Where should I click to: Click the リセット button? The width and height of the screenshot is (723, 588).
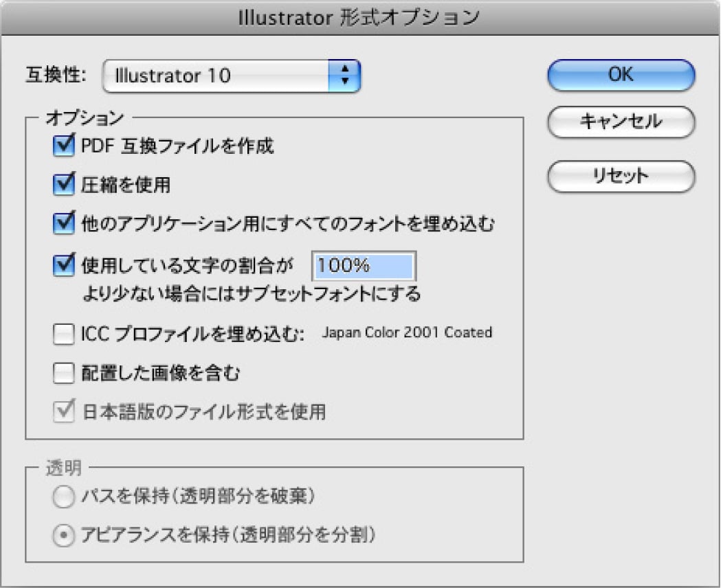tap(621, 176)
